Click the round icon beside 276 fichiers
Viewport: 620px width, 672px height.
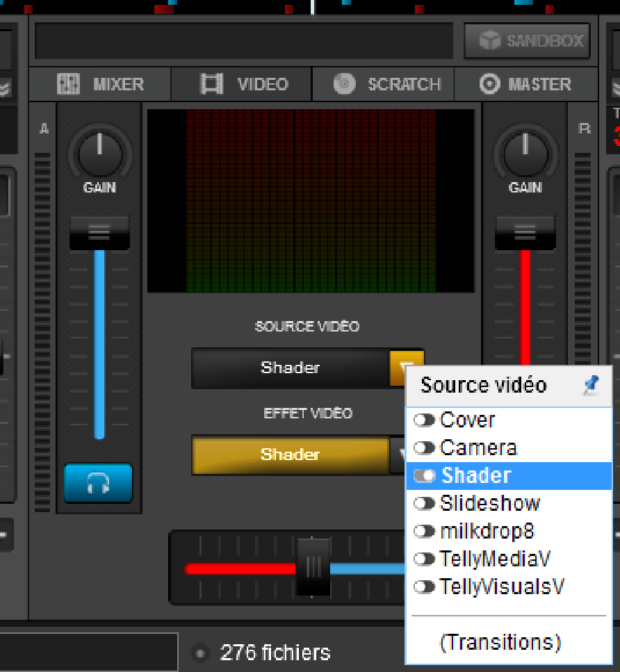pos(200,653)
